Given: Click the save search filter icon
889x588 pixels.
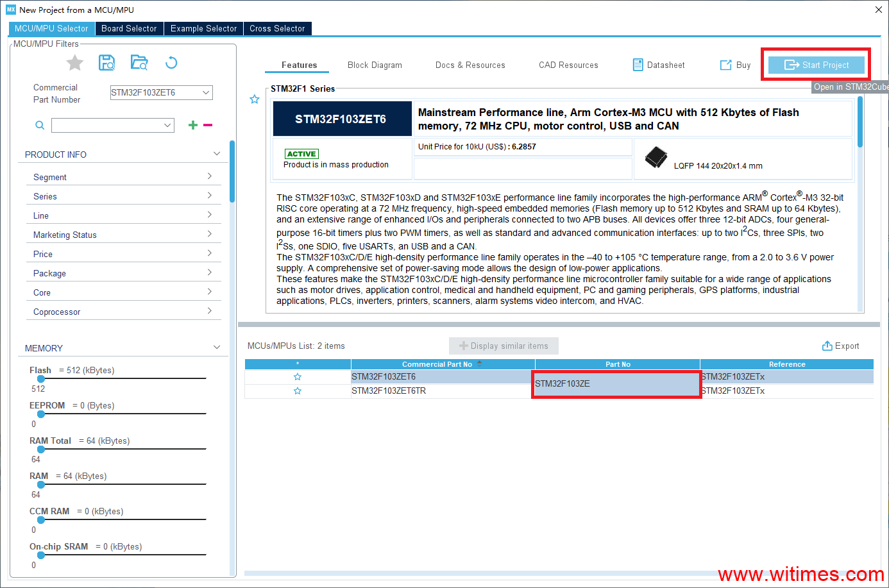Looking at the screenshot, I should click(x=106, y=63).
